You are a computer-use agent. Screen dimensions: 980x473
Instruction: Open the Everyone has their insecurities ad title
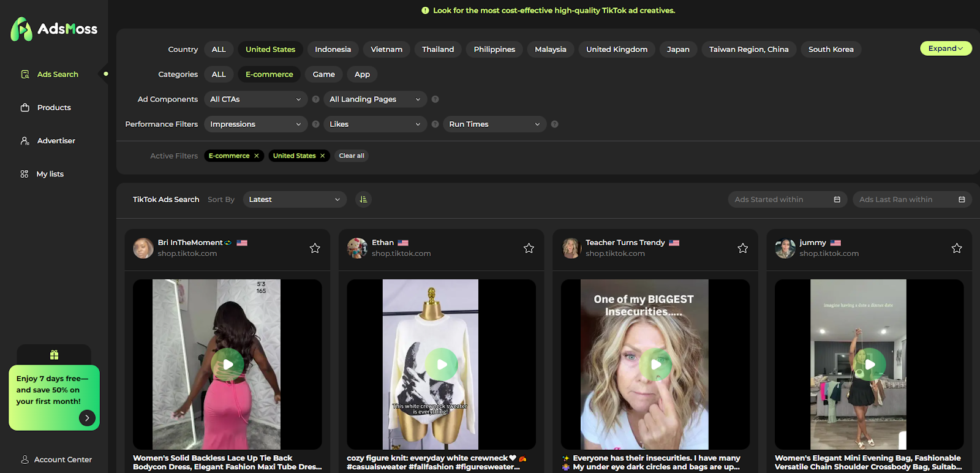(652, 463)
